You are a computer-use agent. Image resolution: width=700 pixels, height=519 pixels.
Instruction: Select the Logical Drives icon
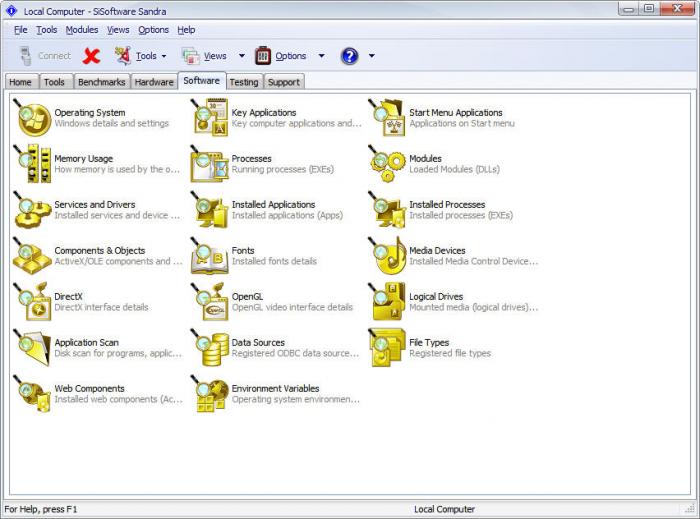pos(387,302)
